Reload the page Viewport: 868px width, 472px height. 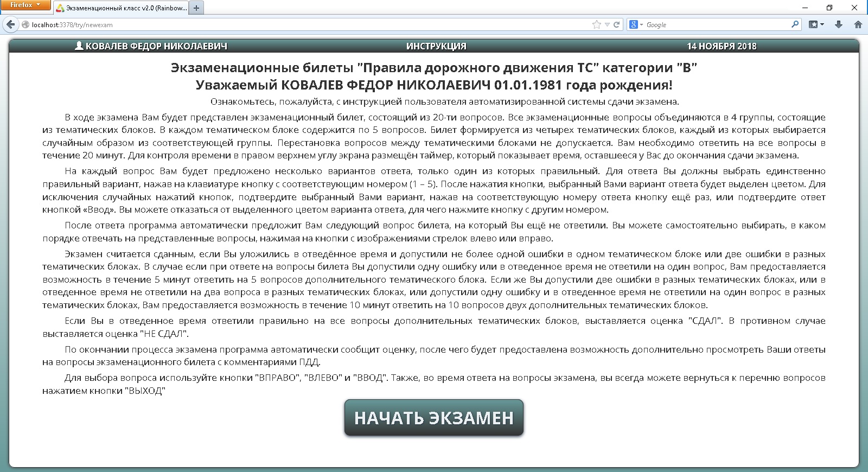click(616, 24)
